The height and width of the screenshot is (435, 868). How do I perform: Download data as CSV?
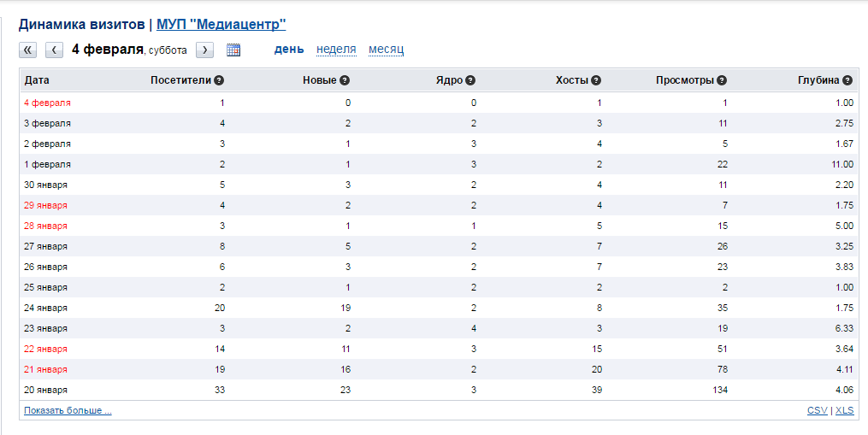817,410
